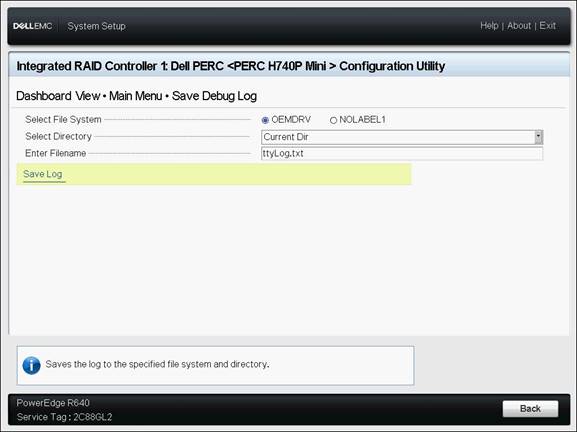Click the Save Debug Log breadcrumb
Screen dimensions: 577x432
(214, 96)
